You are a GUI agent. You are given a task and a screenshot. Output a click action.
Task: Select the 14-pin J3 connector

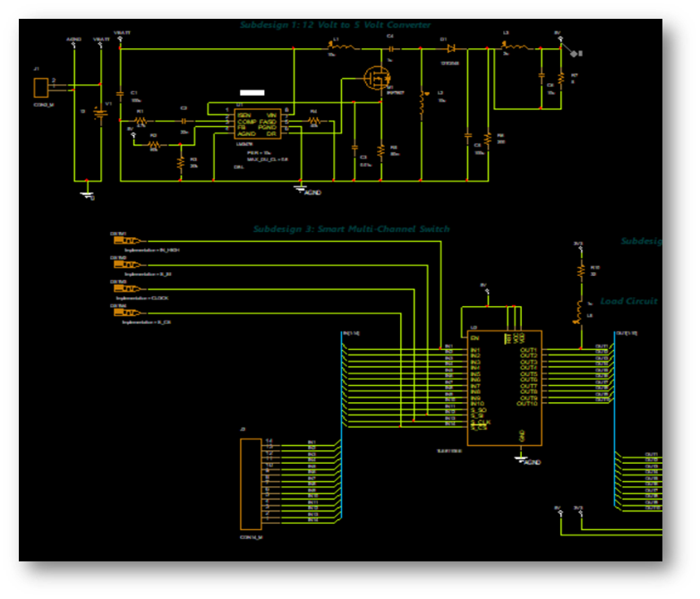click(251, 483)
